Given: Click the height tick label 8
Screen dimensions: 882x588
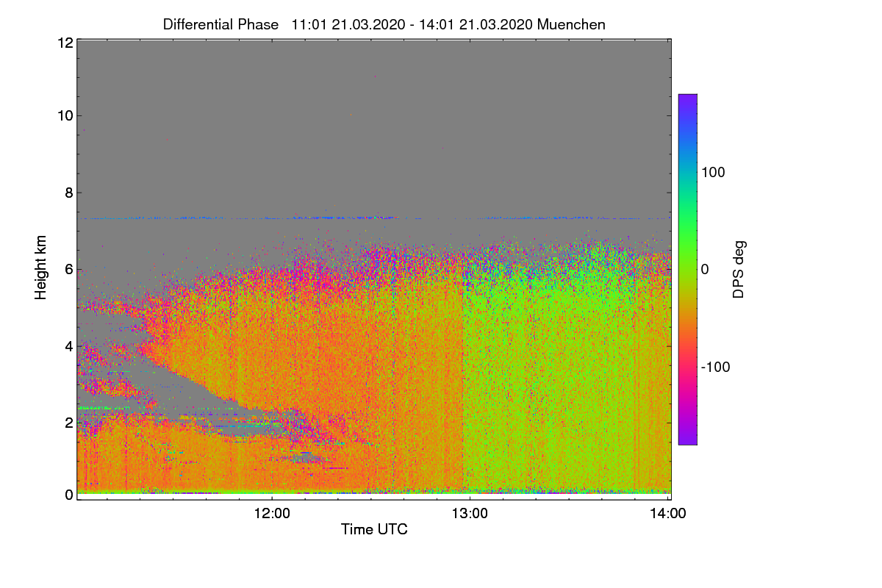Looking at the screenshot, I should pos(69,193).
